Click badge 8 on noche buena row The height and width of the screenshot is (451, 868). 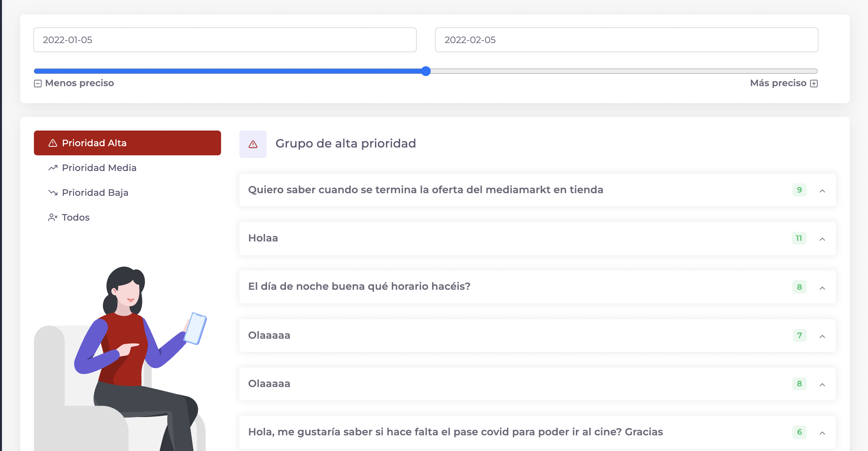[799, 287]
